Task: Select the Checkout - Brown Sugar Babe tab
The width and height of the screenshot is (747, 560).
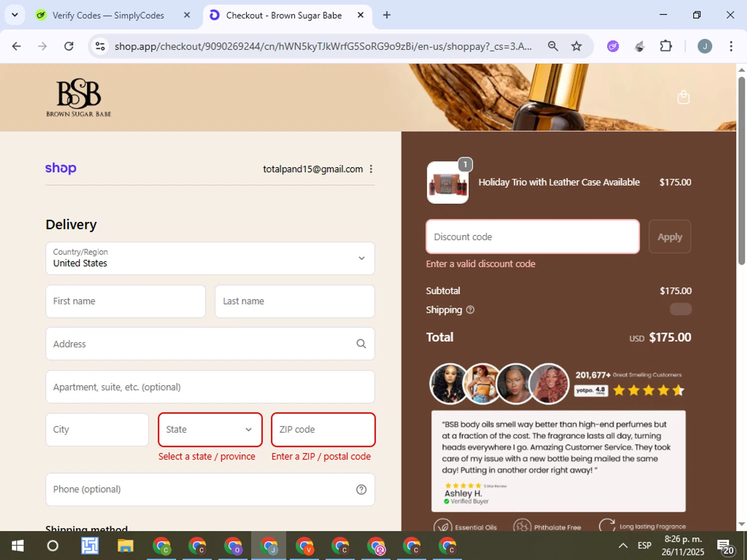Action: pyautogui.click(x=284, y=15)
